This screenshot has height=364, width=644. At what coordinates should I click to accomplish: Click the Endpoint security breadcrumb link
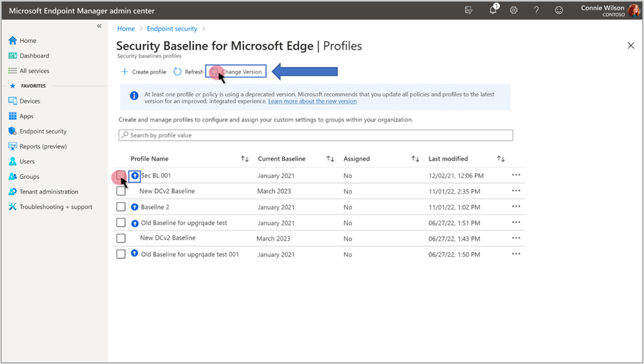[x=172, y=29]
